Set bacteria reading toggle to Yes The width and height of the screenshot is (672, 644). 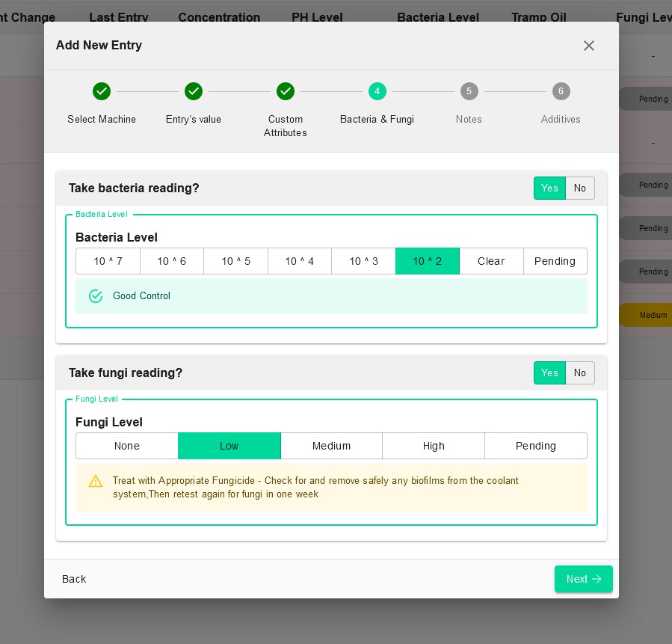click(x=549, y=188)
